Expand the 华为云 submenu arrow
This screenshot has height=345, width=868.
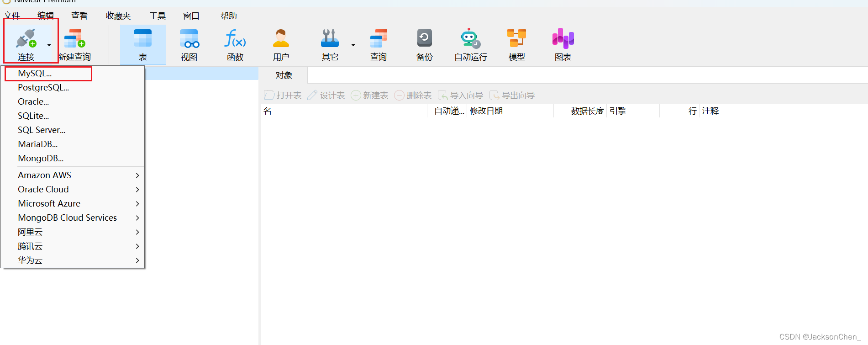coord(137,260)
